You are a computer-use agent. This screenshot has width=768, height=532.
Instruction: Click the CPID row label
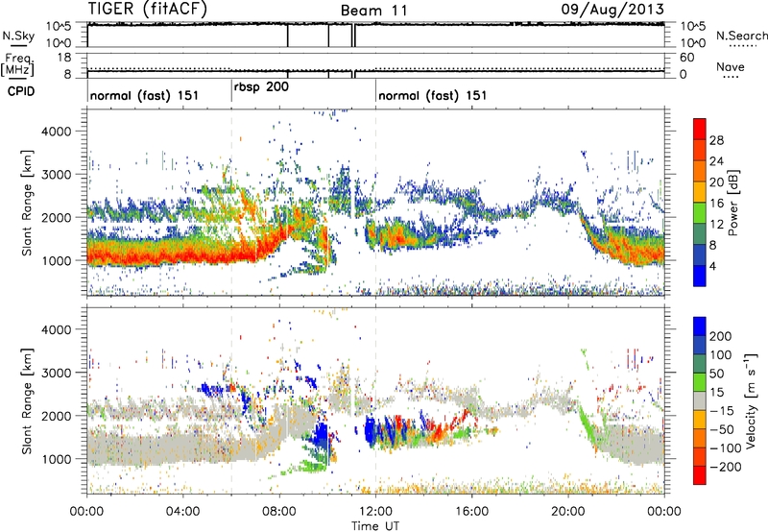click(21, 91)
